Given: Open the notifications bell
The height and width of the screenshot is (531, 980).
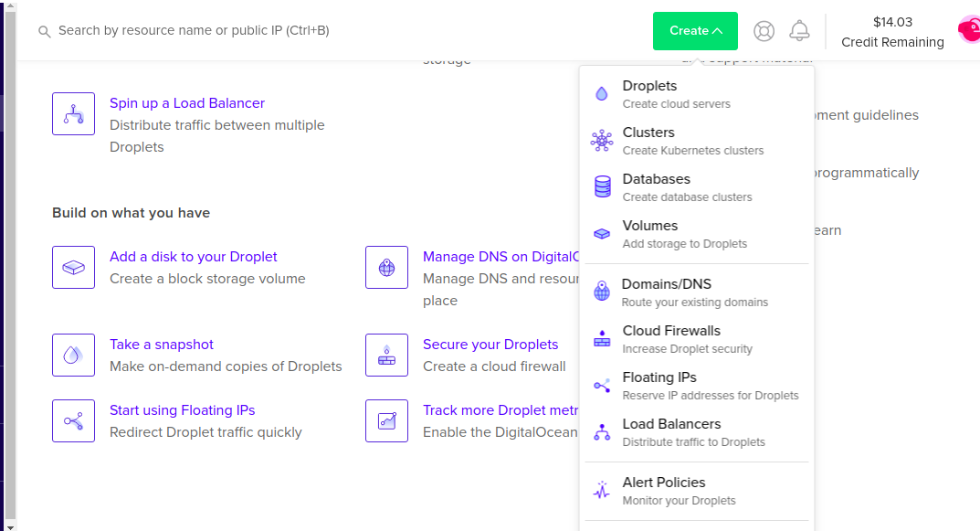Looking at the screenshot, I should (799, 31).
